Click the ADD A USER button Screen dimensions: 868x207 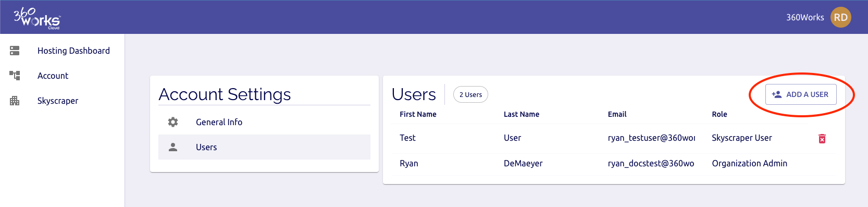801,94
